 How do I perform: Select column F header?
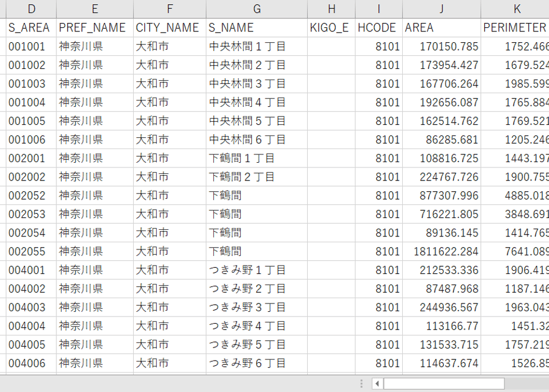tap(169, 9)
